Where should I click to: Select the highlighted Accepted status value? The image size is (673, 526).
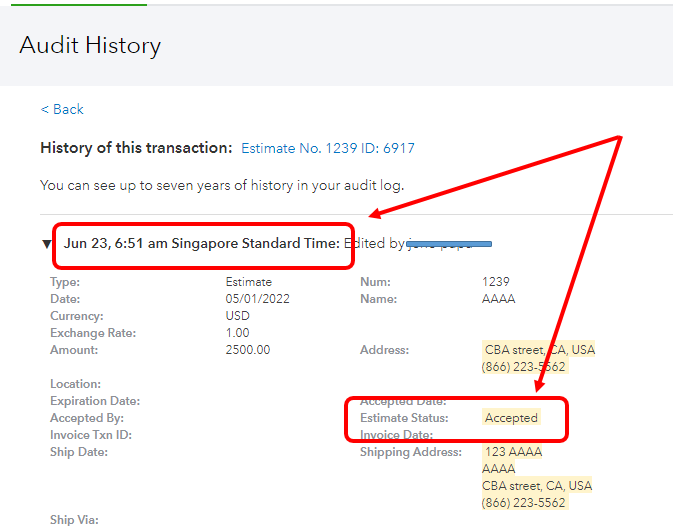tap(511, 418)
